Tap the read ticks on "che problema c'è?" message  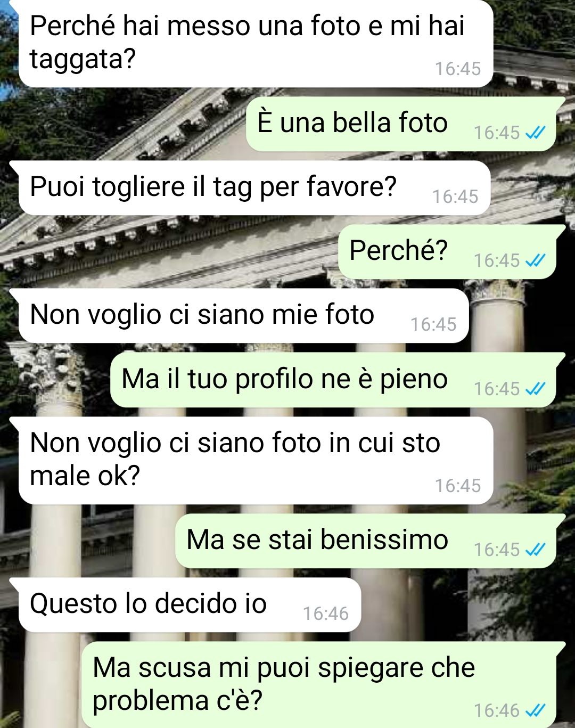(x=535, y=710)
